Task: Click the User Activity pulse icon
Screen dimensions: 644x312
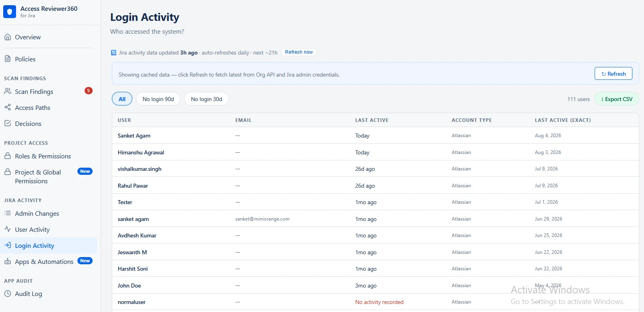Action: click(8, 229)
